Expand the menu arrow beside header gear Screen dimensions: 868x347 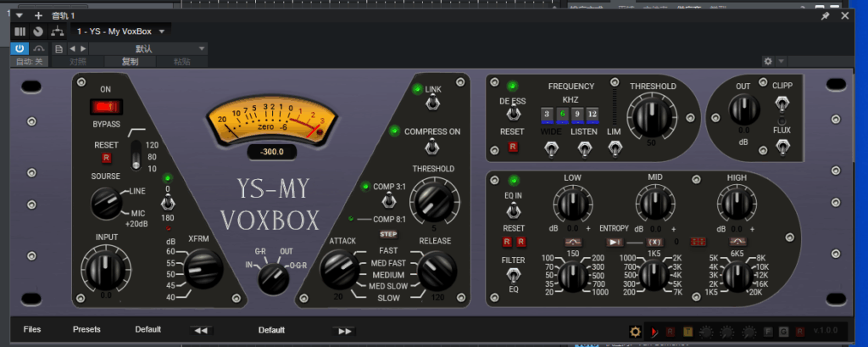pos(781,61)
